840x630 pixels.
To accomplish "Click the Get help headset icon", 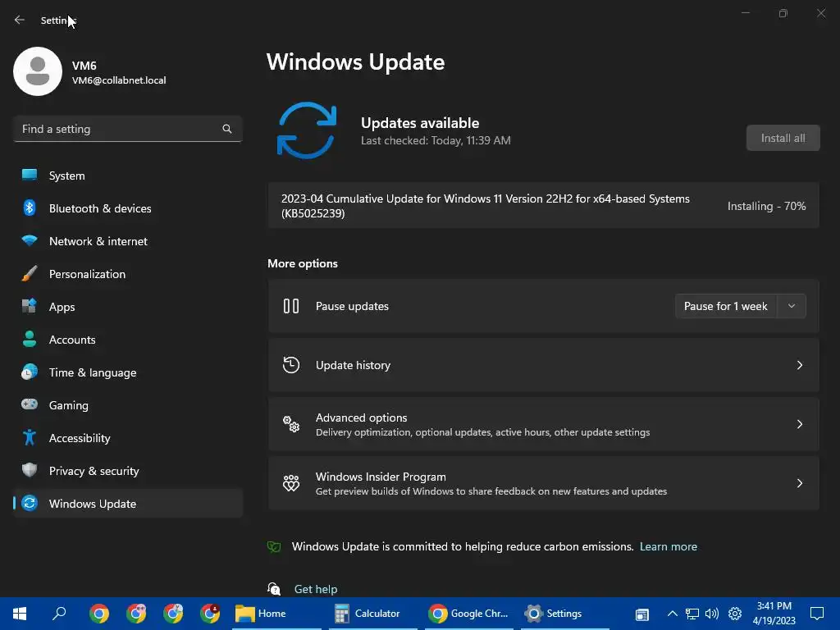I will 274,589.
